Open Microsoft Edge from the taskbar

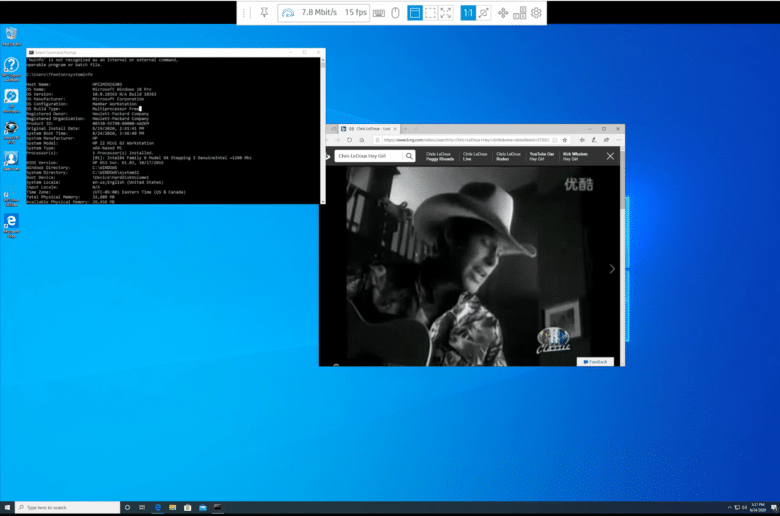tap(158, 508)
